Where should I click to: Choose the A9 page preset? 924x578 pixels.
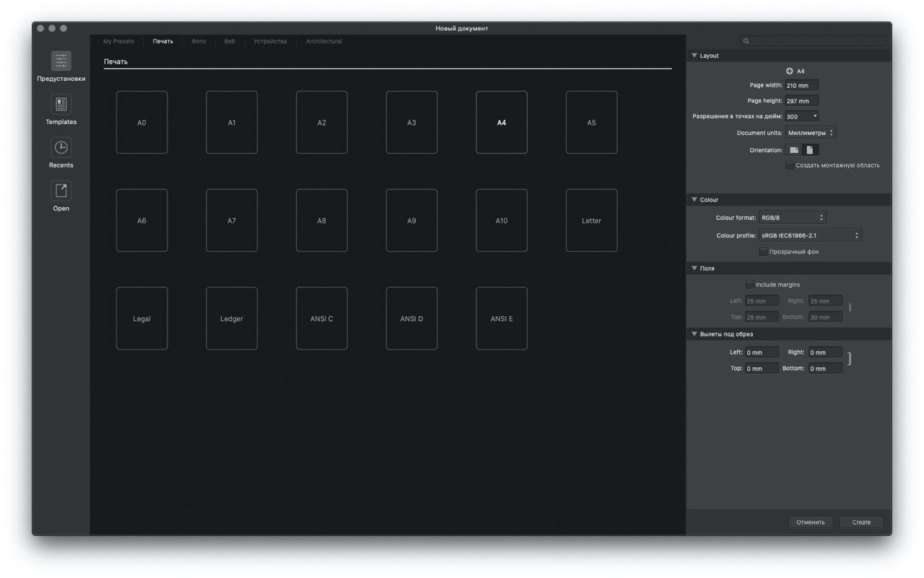[x=411, y=220]
